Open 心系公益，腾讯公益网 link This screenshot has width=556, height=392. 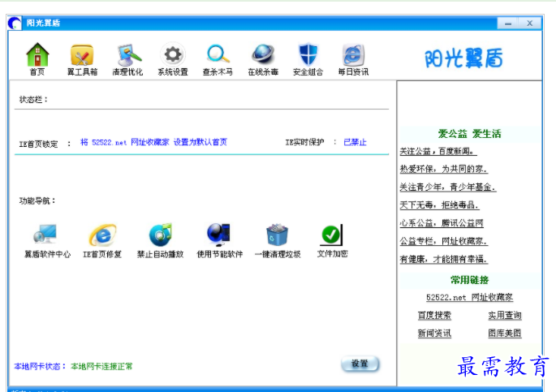tap(442, 223)
